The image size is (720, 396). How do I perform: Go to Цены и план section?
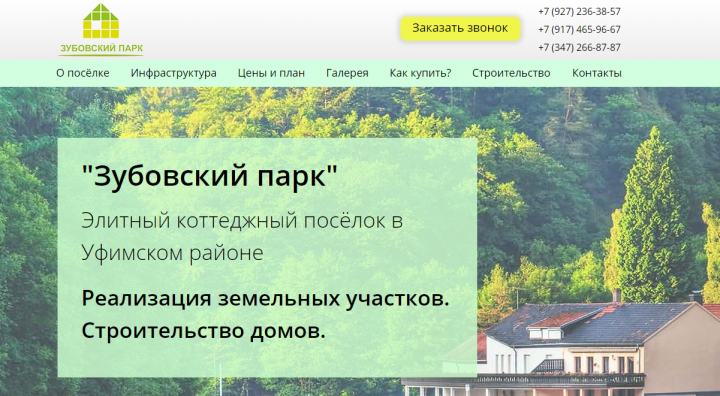click(x=271, y=73)
